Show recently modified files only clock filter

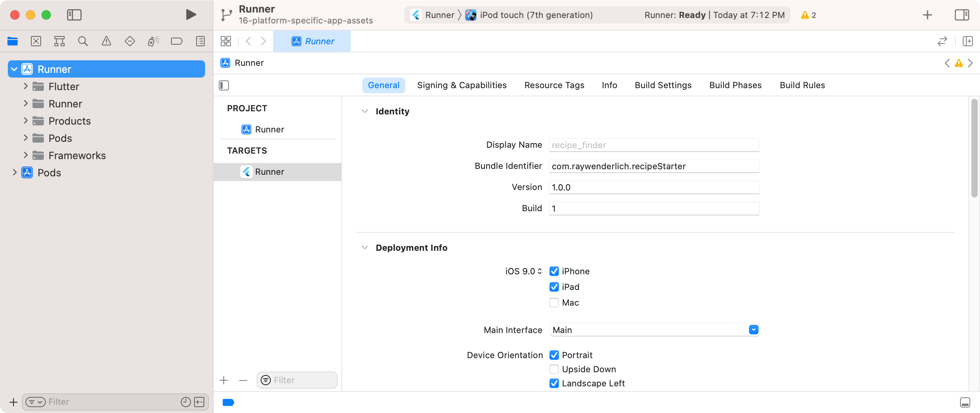(186, 402)
